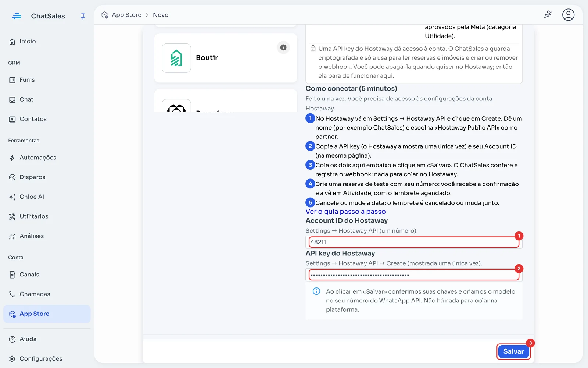Screen dimensions: 588x368
Task: Click the Como conectar (5 minutos) heading
Action: pyautogui.click(x=351, y=89)
